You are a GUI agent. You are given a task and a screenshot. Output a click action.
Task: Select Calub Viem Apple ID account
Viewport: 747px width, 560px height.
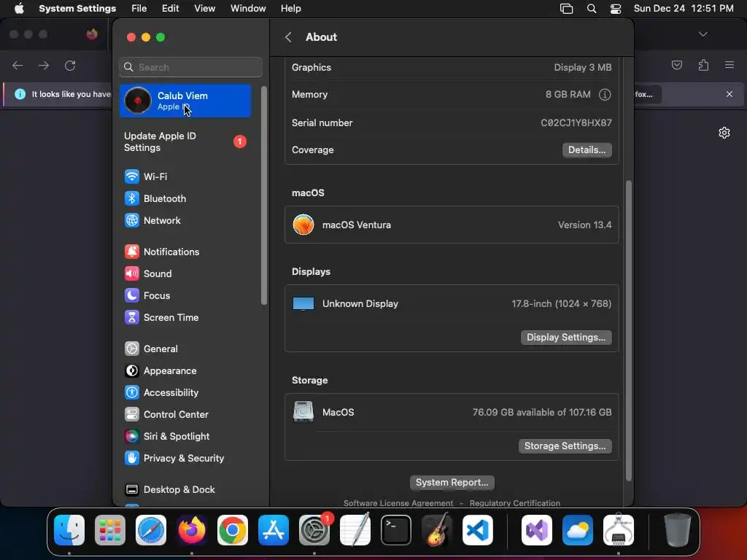[x=185, y=101]
